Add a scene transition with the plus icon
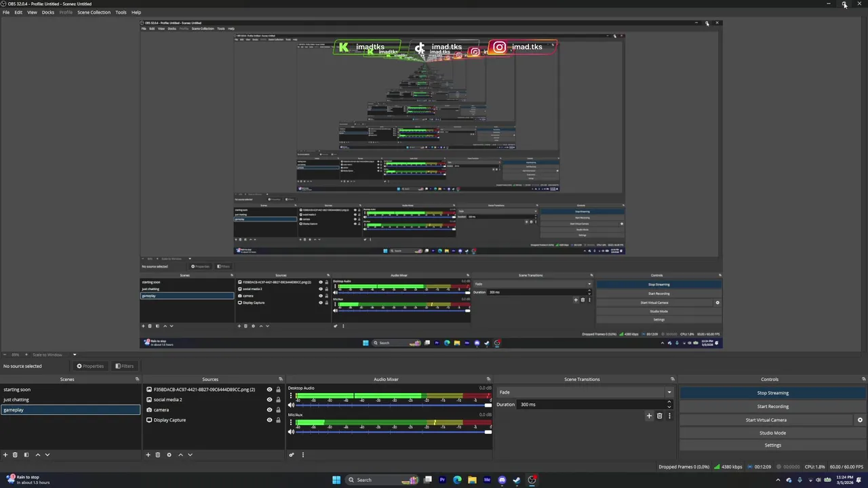 click(x=649, y=415)
